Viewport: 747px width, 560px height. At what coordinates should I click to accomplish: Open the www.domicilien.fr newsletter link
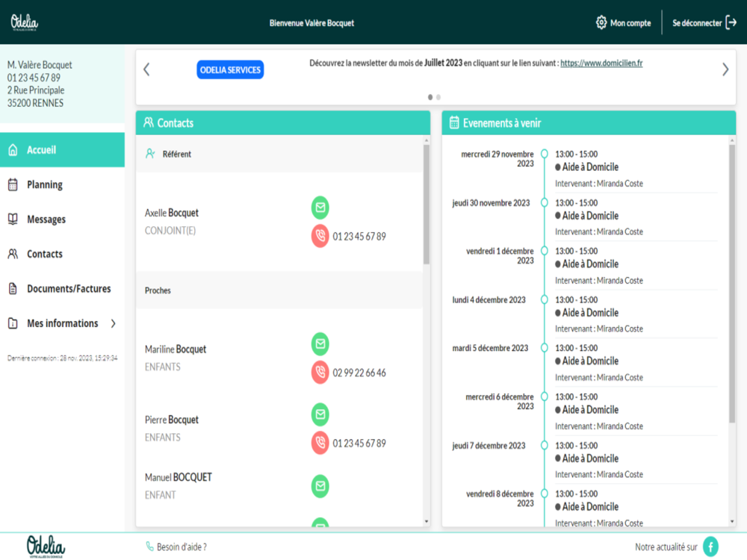coord(601,63)
